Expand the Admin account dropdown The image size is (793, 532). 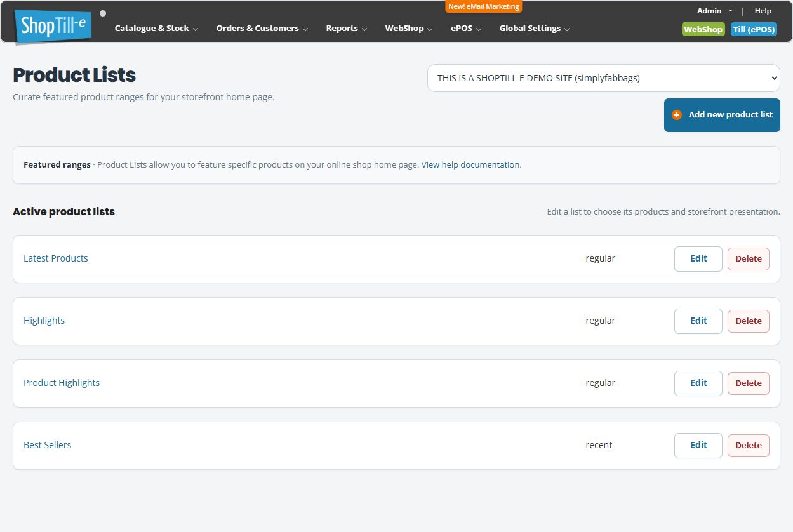[x=714, y=11]
